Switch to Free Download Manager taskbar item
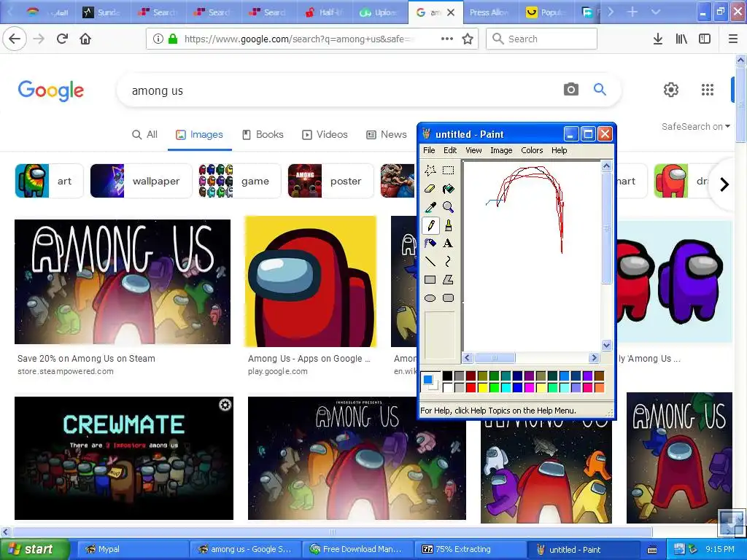This screenshot has height=560, width=747. click(x=358, y=549)
